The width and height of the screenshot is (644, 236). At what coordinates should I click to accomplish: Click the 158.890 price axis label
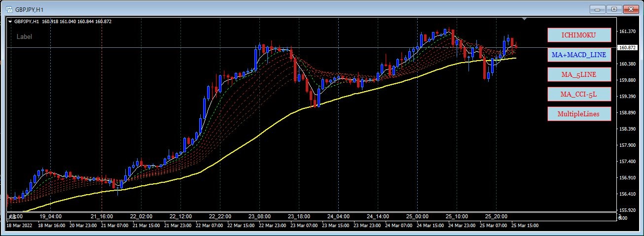pos(627,112)
